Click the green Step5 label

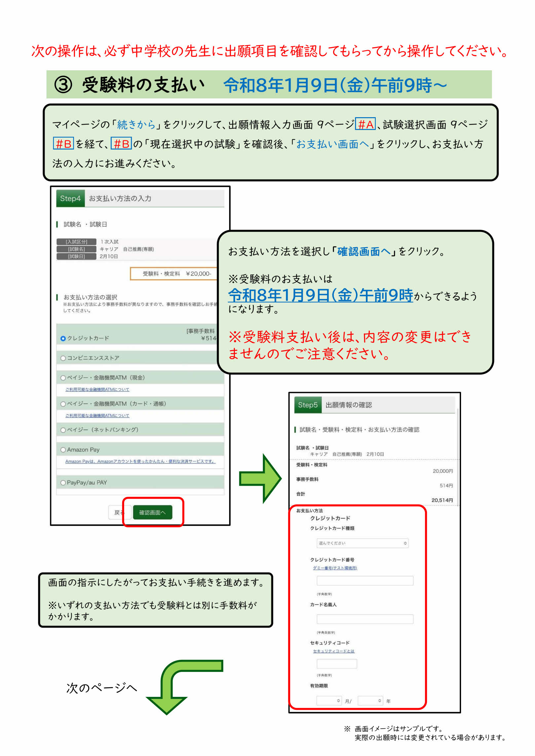coord(307,405)
